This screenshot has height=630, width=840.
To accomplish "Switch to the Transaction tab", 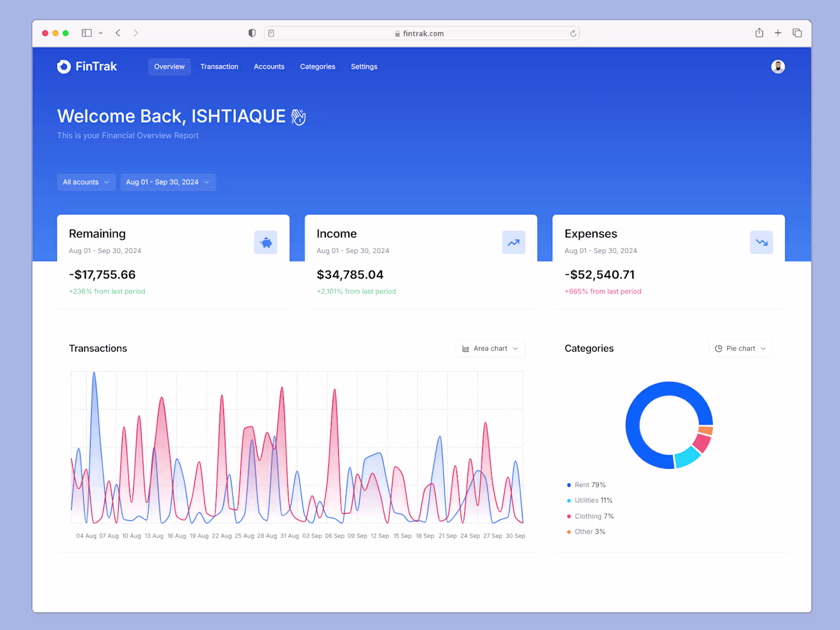I will tap(219, 67).
